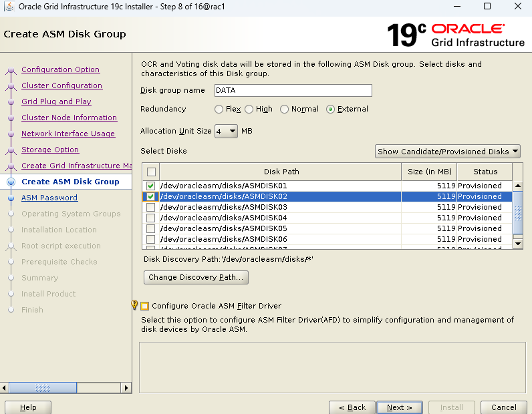Check the ASMDISK06 disk checkbox

point(151,239)
